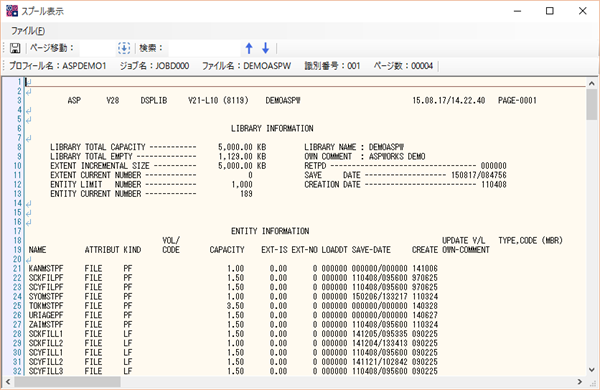600x390 pixels.
Task: Open the ファイル(F) menu
Action: (x=28, y=31)
